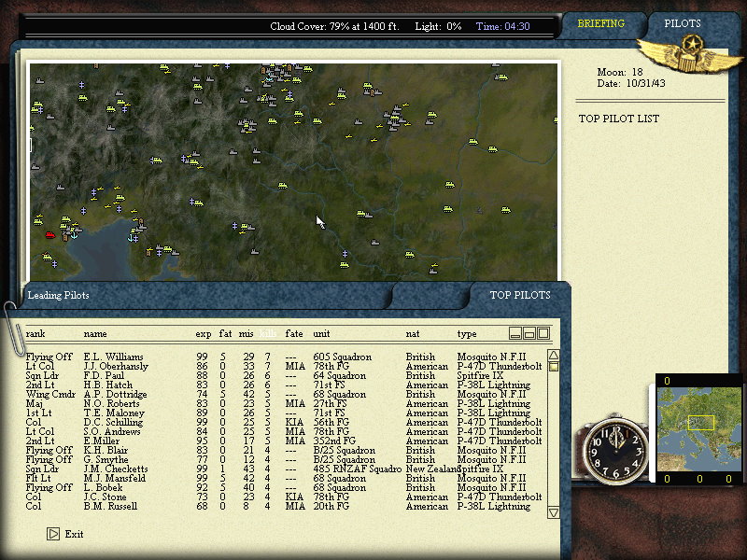This screenshot has width=747, height=560.
Task: Click the highlighted kills column header
Action: point(268,334)
